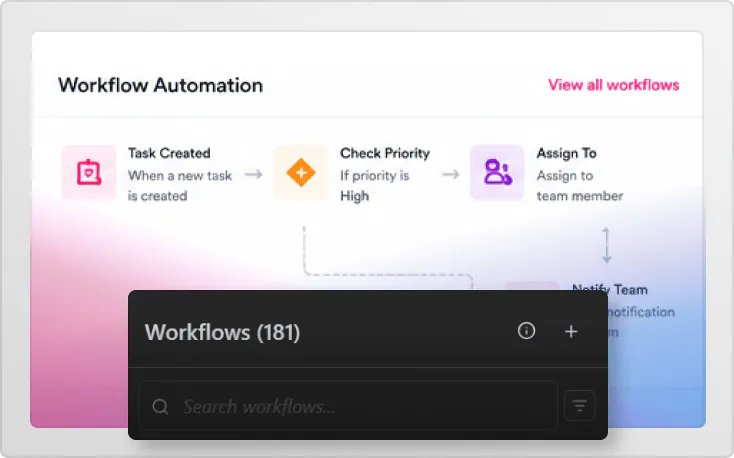Add a new workflow with plus icon
Viewport: 734px width, 458px height.
pyautogui.click(x=571, y=332)
